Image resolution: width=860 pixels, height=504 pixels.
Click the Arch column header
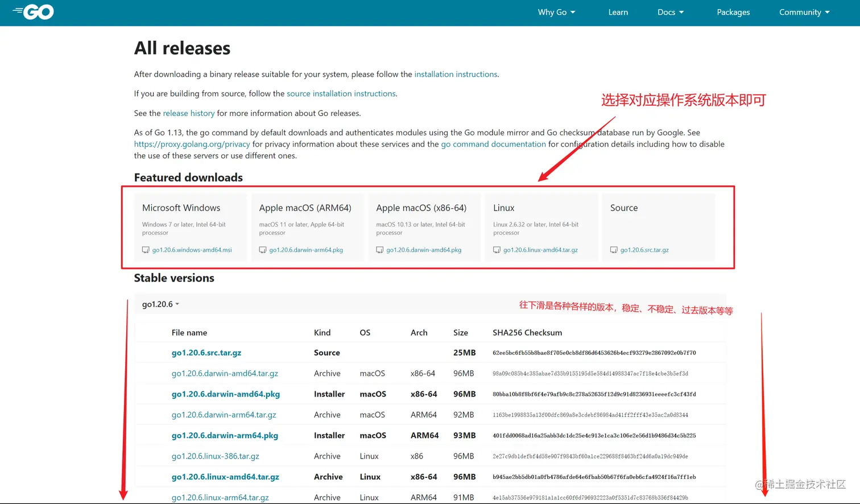pos(419,332)
